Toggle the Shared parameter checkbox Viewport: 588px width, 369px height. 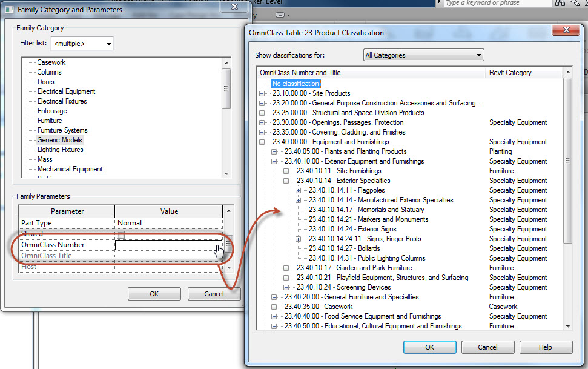[x=122, y=234]
